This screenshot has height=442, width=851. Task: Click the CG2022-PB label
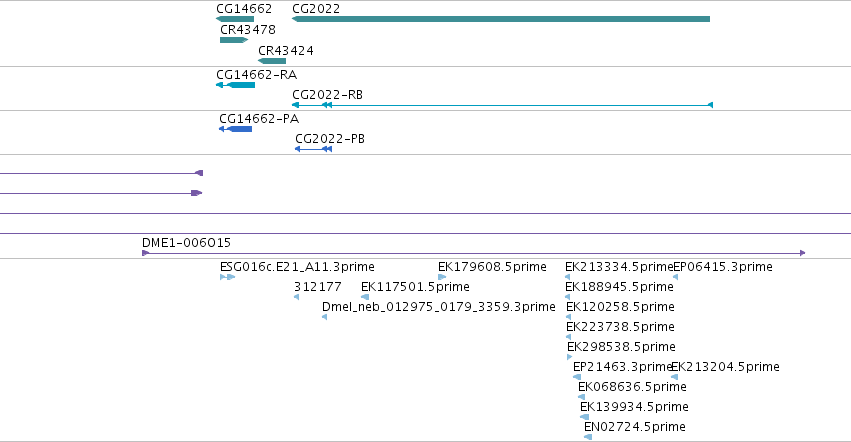[x=330, y=138]
